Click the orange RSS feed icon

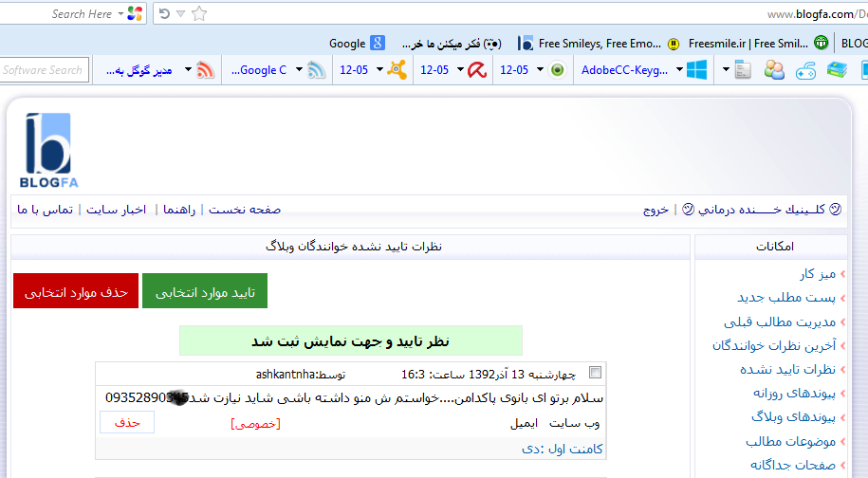pyautogui.click(x=205, y=69)
